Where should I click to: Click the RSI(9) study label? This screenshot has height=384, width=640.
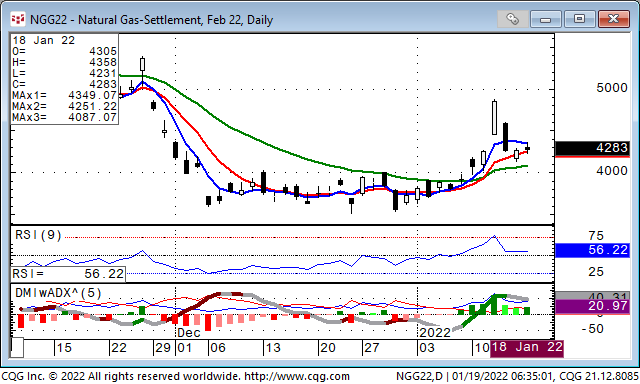point(38,235)
